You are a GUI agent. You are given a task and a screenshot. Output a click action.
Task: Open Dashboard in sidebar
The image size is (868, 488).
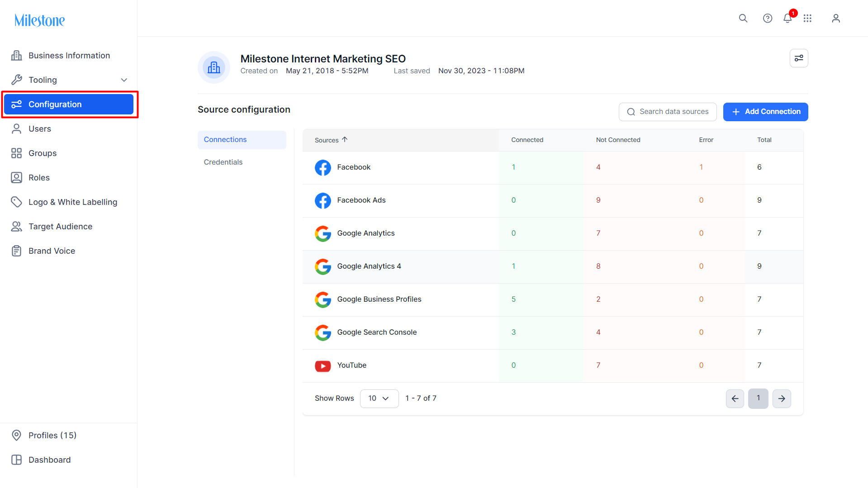coord(69,460)
